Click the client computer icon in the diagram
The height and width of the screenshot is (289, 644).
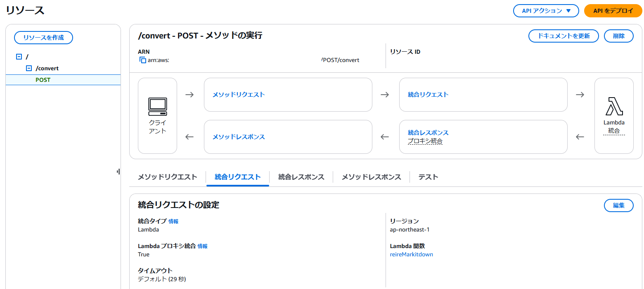(157, 107)
